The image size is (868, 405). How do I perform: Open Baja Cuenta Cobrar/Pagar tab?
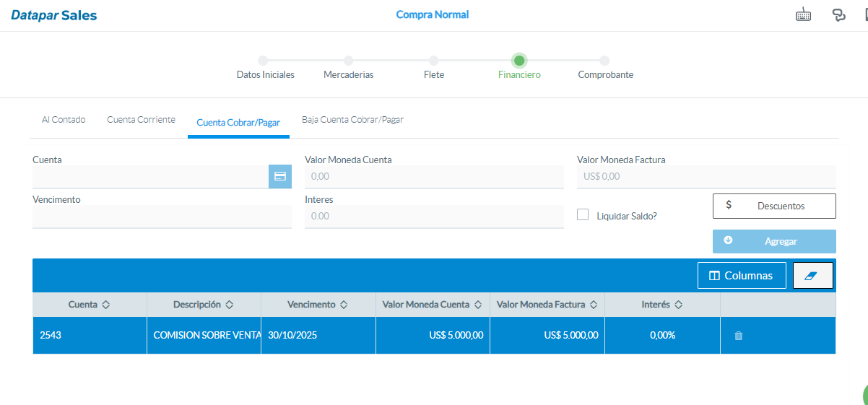click(352, 120)
